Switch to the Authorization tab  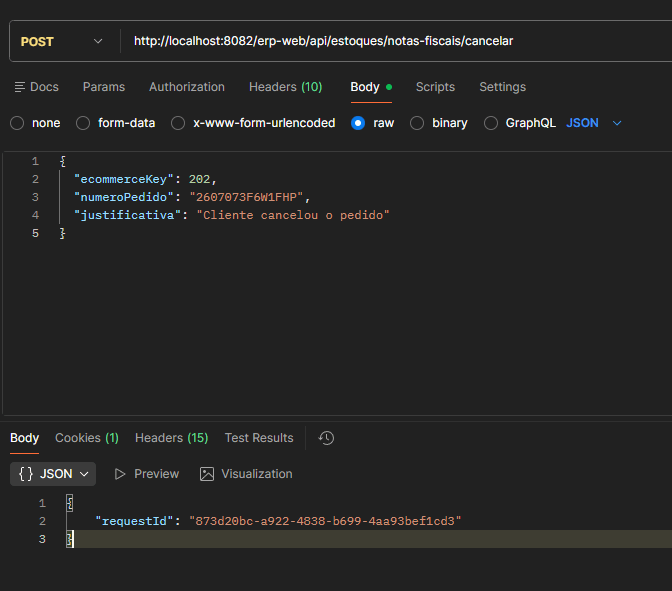click(x=187, y=87)
